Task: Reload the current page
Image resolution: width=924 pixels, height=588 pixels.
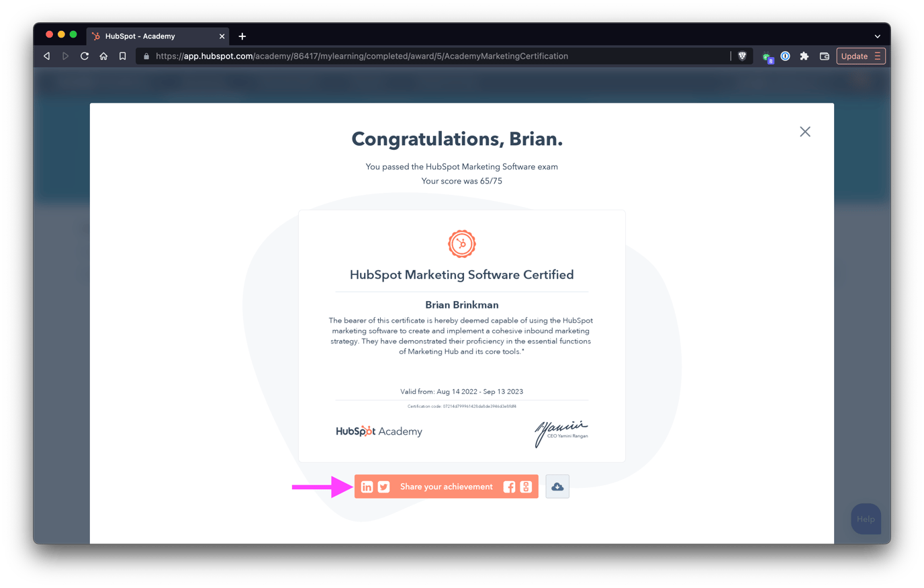Action: [83, 56]
